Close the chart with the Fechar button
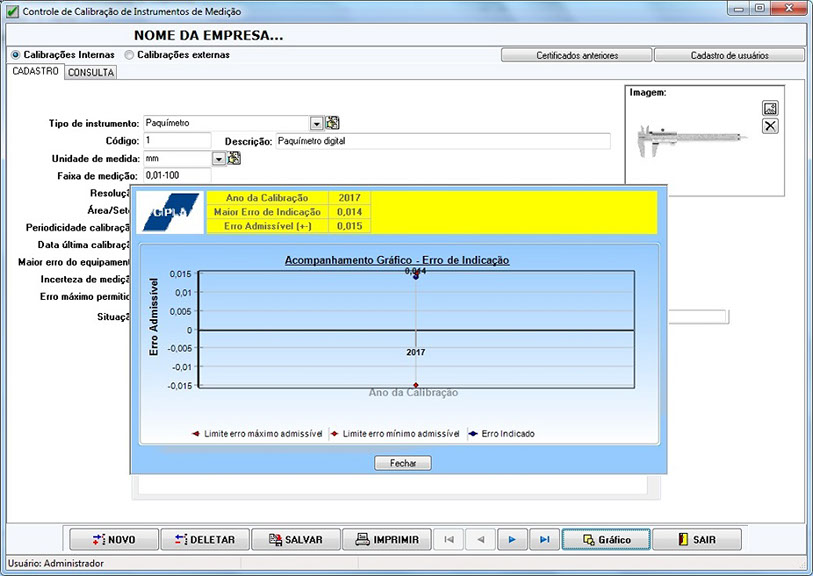Image resolution: width=813 pixels, height=576 pixels. point(402,463)
